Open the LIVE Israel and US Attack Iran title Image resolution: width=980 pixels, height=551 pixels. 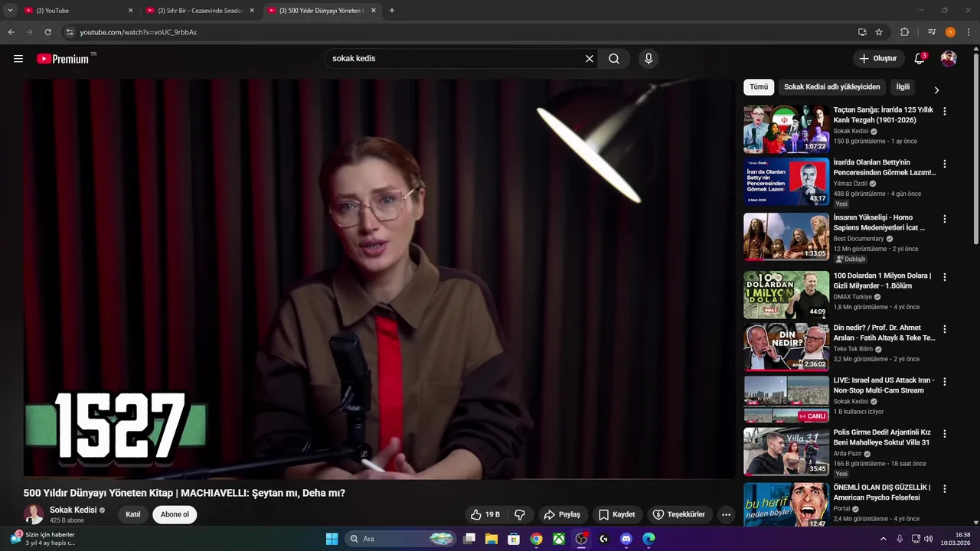pyautogui.click(x=884, y=385)
